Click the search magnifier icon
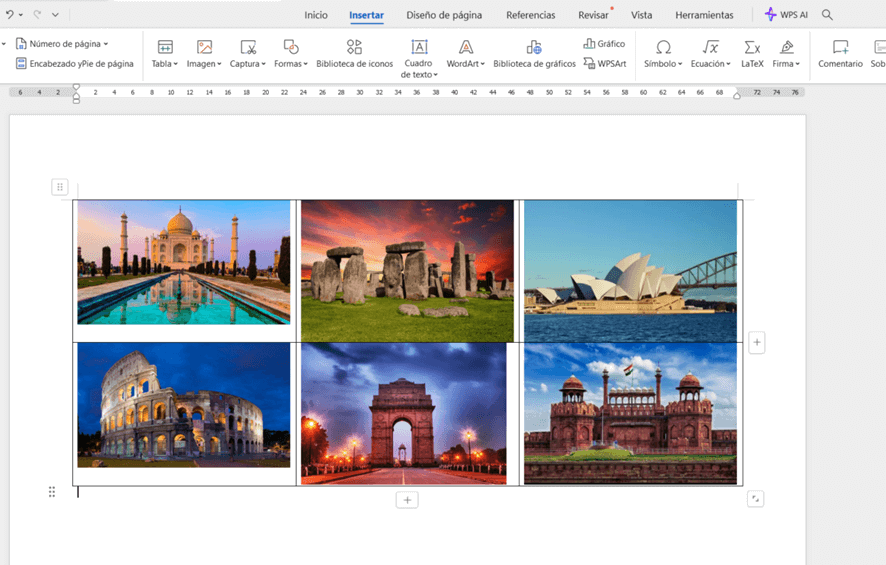This screenshot has width=886, height=565. (x=827, y=15)
